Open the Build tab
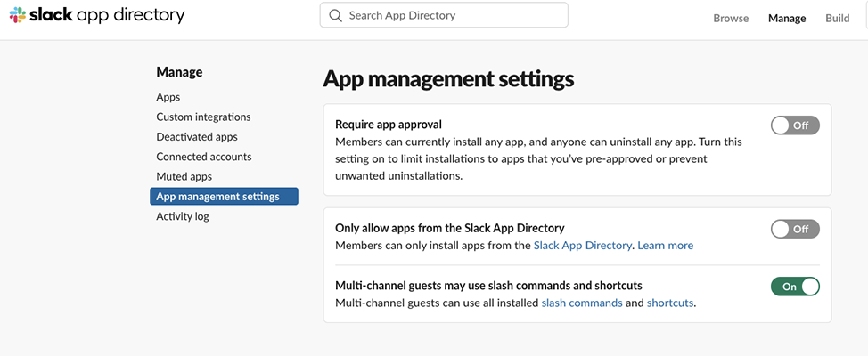 click(837, 18)
